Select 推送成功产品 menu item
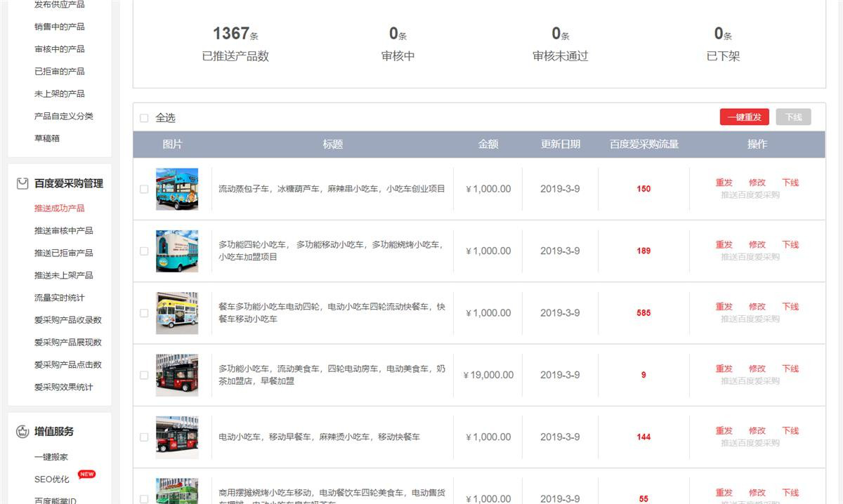 click(x=60, y=208)
